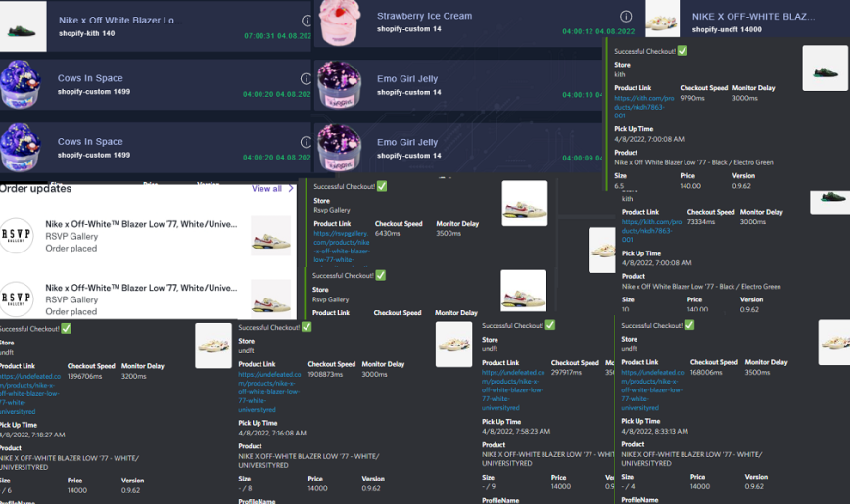
Task: Click check mark on 297917ms undft checkout
Action: pyautogui.click(x=549, y=325)
